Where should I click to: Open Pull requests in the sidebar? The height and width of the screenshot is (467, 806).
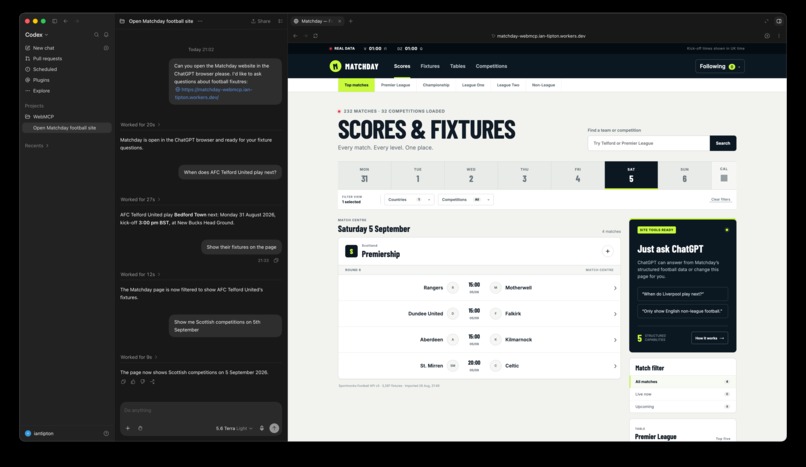point(47,59)
